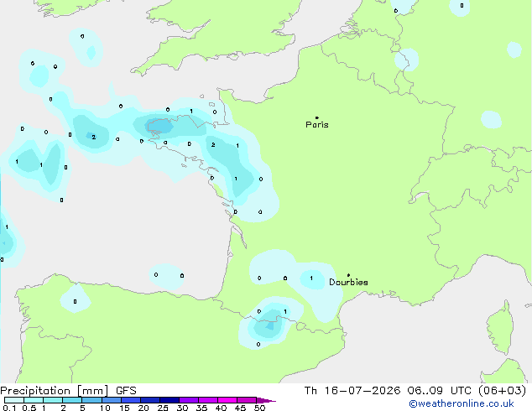Click the '40' legend scale label
This screenshot has width=532, height=411.
click(221, 408)
